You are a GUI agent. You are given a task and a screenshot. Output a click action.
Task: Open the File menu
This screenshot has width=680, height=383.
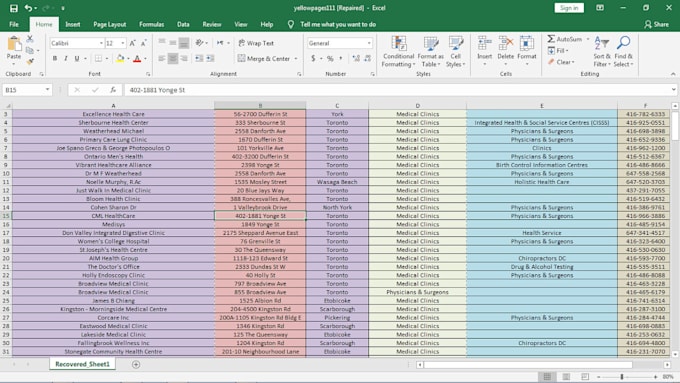[14, 24]
